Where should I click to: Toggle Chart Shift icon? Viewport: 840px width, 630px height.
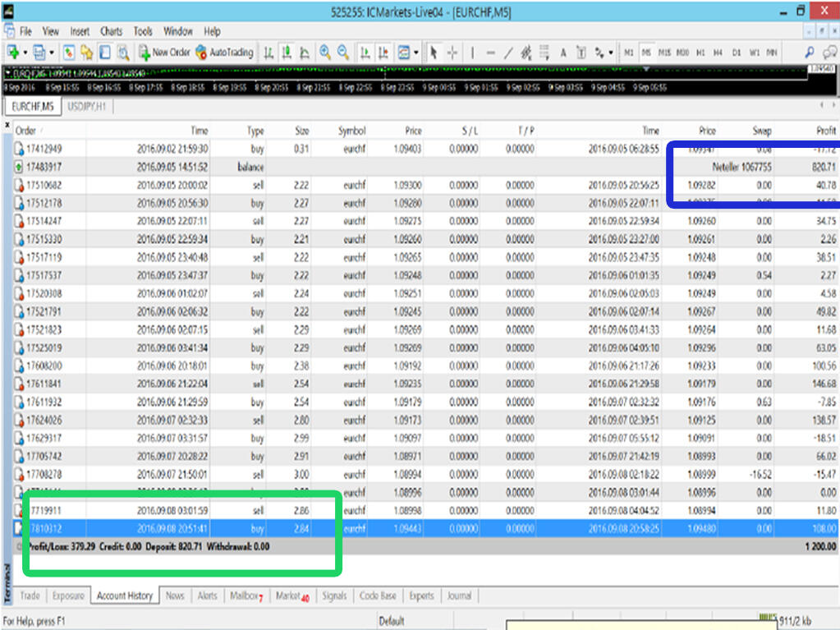click(383, 53)
